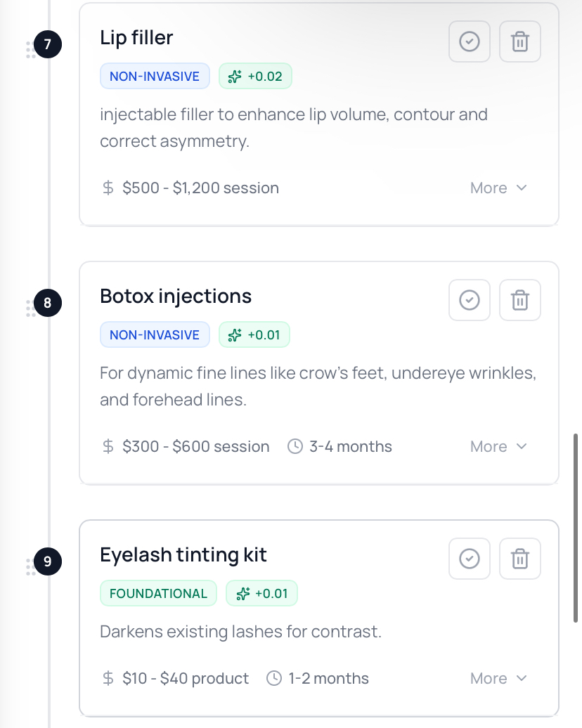The height and width of the screenshot is (728, 582).
Task: Open the Botox injections title
Action: [176, 296]
